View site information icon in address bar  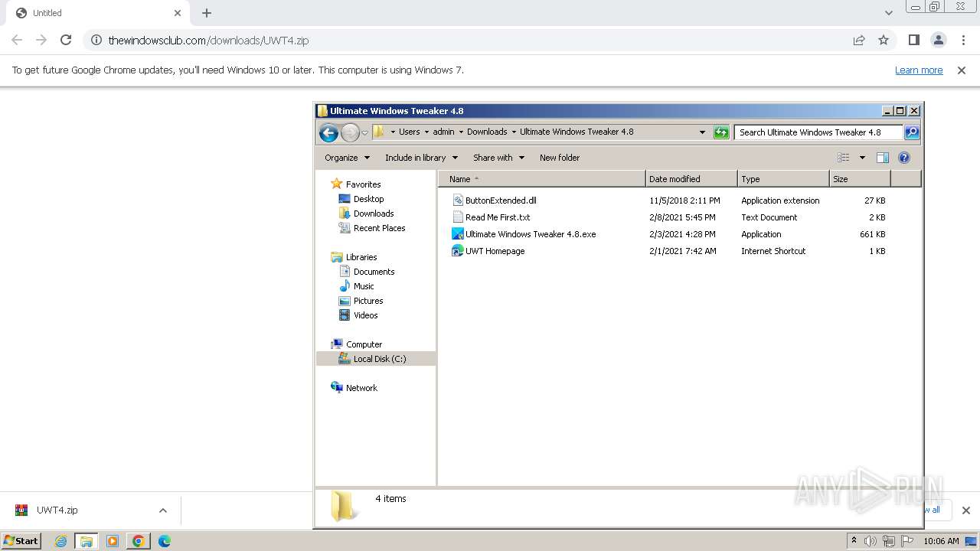(96, 40)
